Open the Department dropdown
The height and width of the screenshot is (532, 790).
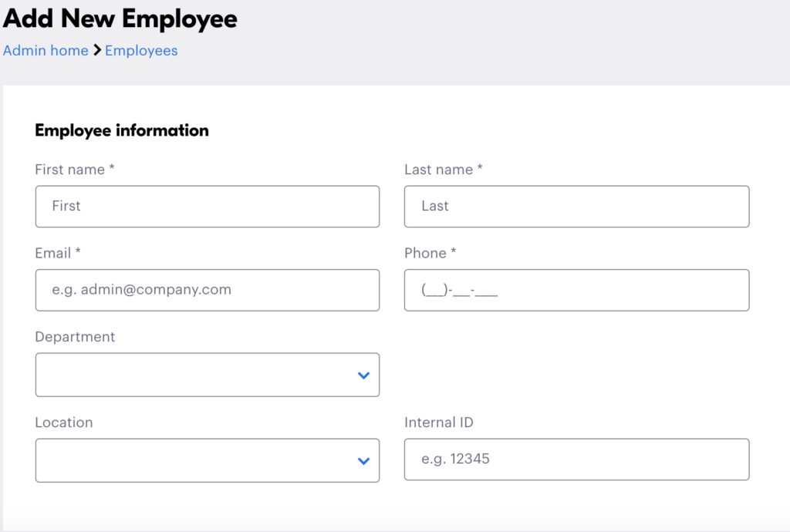tap(207, 375)
